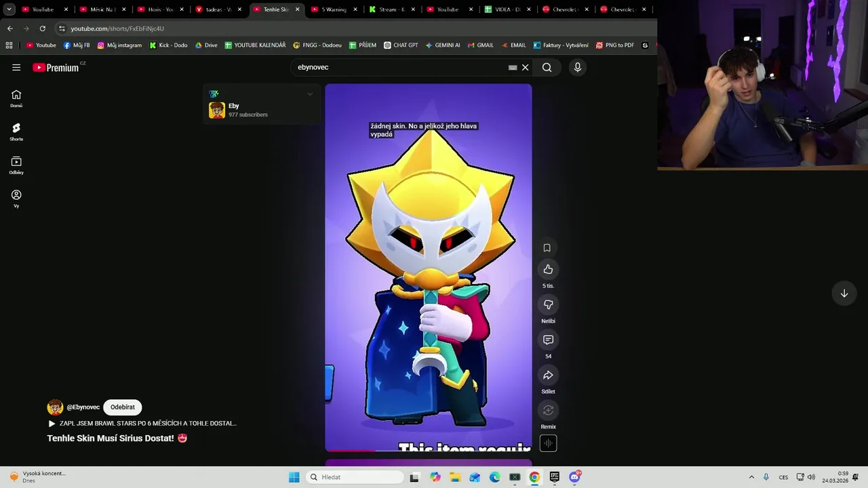Open the Windows Start menu
The image size is (868, 488).
point(294,477)
